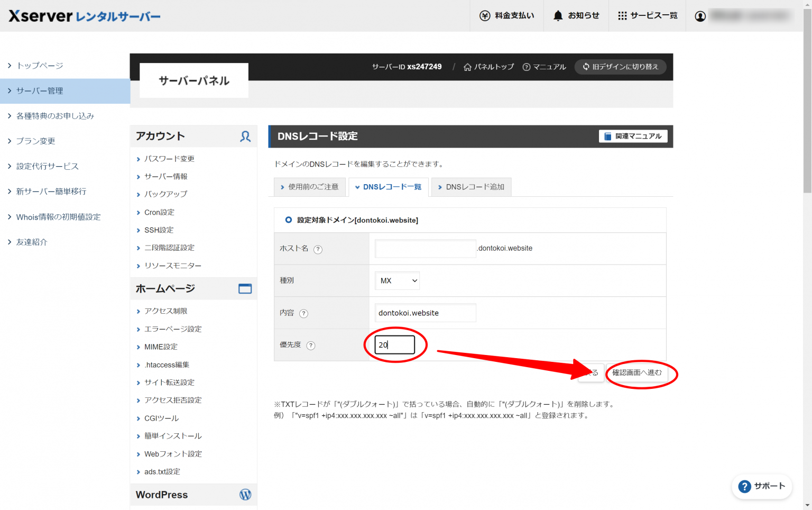The width and height of the screenshot is (812, 510).
Task: Click the WordPress logo icon
Action: click(245, 494)
